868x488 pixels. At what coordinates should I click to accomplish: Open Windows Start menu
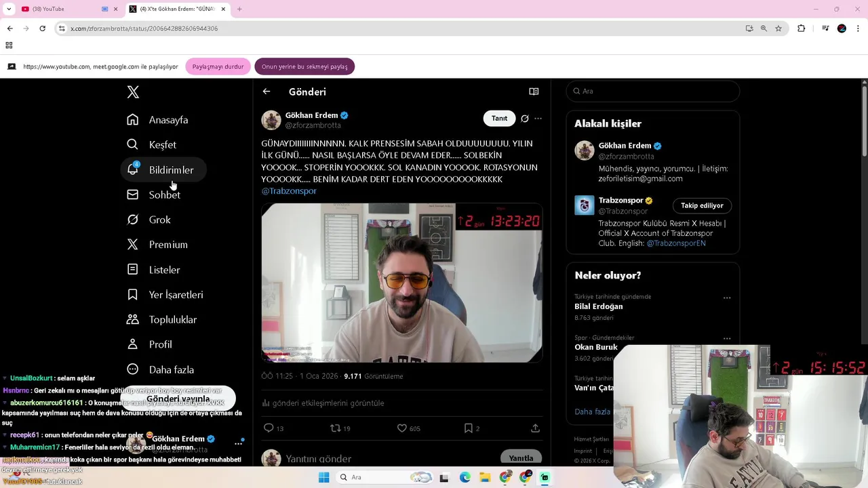tap(323, 477)
